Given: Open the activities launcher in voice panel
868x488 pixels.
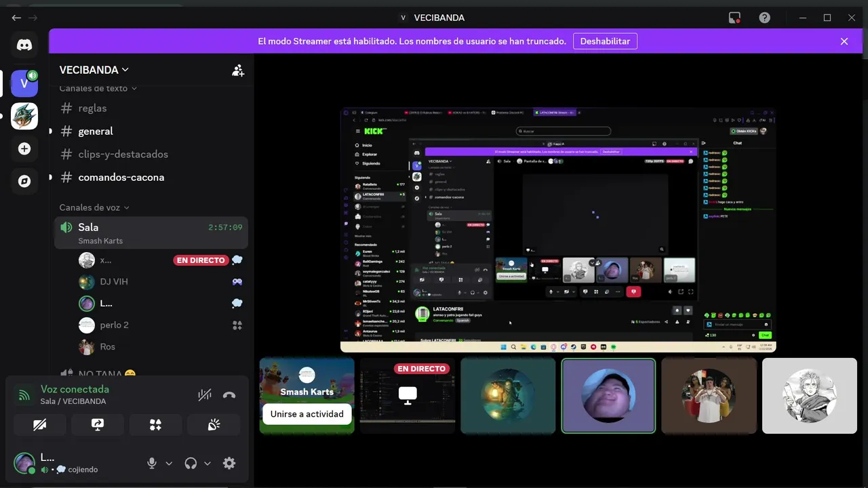Looking at the screenshot, I should pos(155,425).
